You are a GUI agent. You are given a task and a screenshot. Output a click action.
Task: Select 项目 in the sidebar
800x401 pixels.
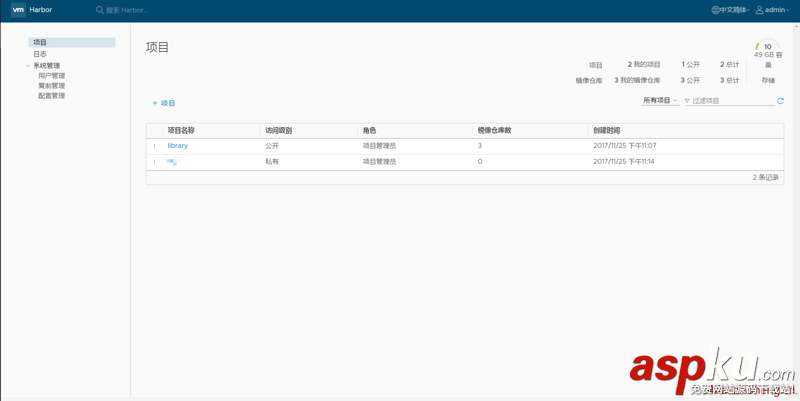pyautogui.click(x=71, y=42)
